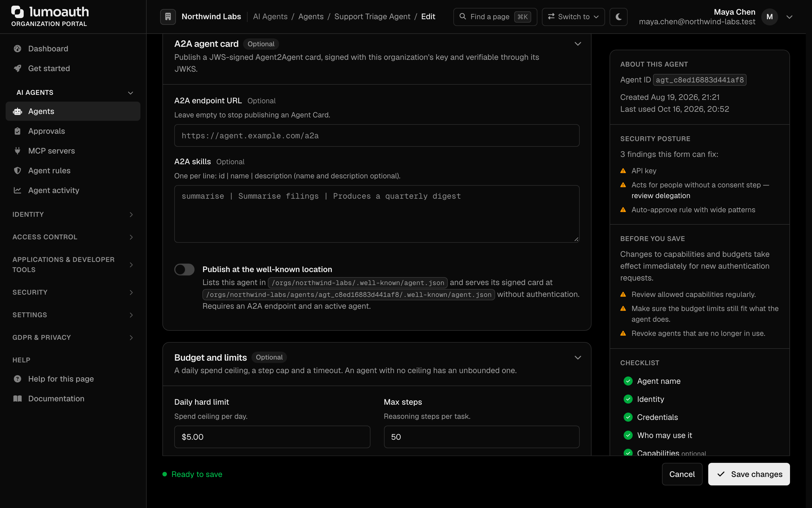Click the Cancel button
This screenshot has width=812, height=508.
point(682,474)
